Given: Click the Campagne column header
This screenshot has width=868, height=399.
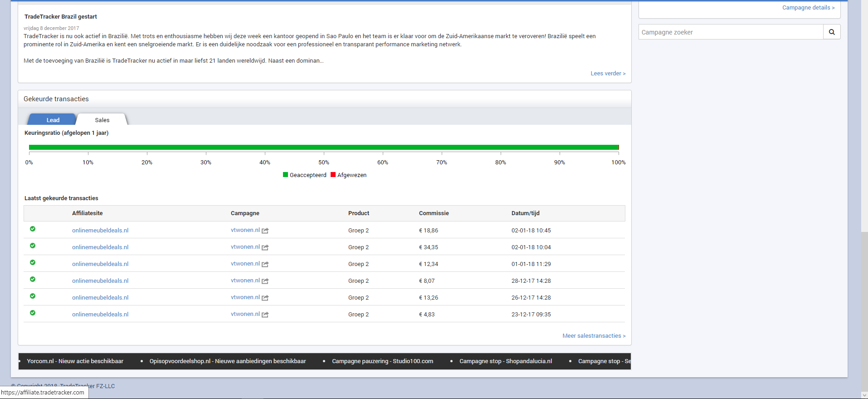Looking at the screenshot, I should click(245, 213).
